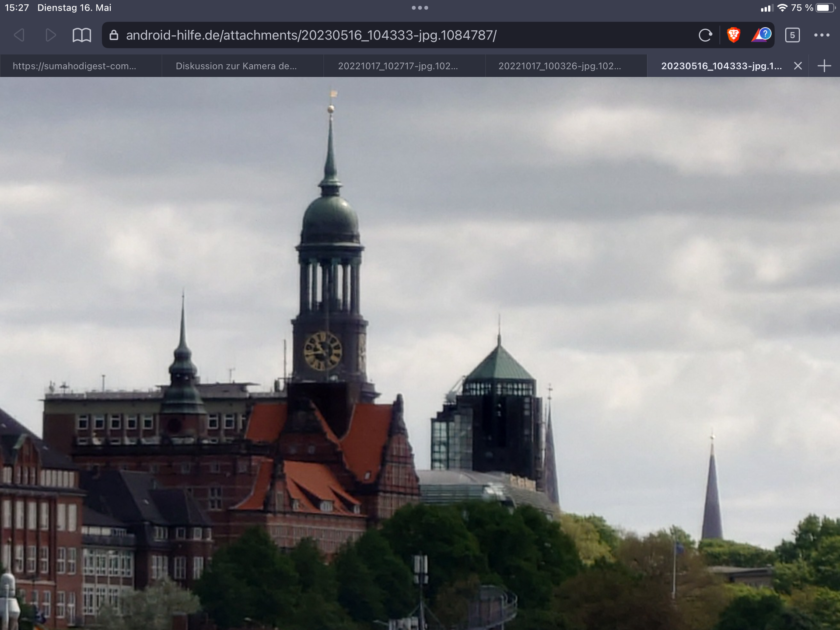Image resolution: width=840 pixels, height=630 pixels.
Task: Open the tab switcher showing 5
Action: click(792, 35)
